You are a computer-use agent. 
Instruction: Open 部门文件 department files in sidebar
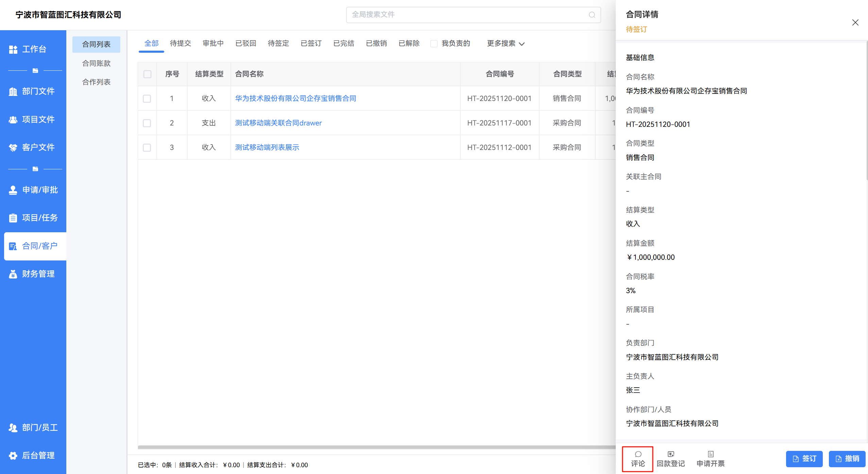point(33,91)
